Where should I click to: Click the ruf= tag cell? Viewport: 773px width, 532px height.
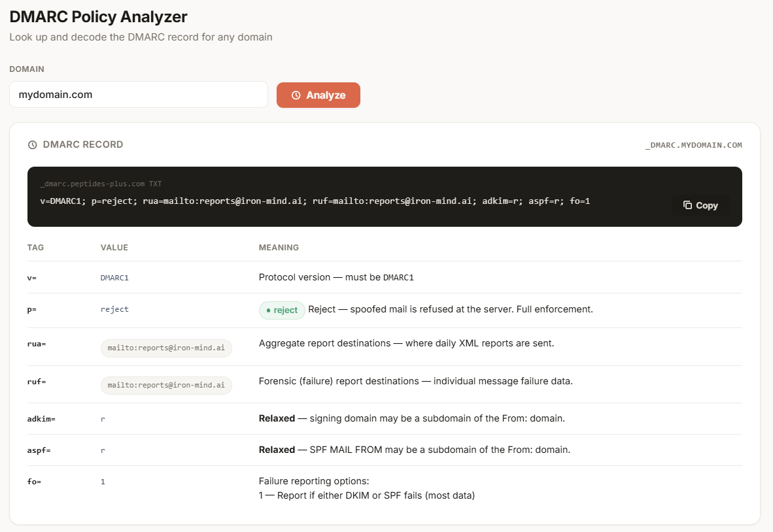tap(37, 382)
